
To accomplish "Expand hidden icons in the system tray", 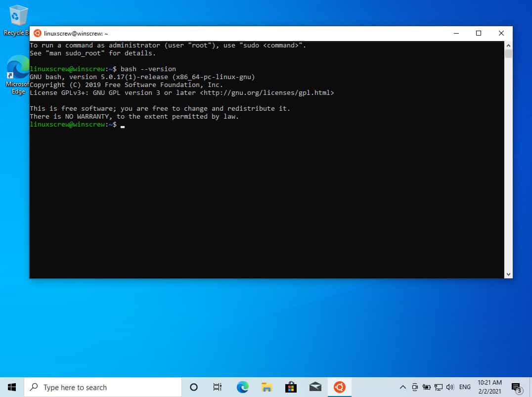I will [402, 387].
